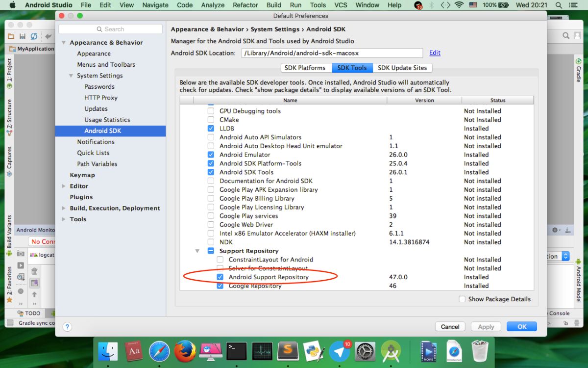Collapse Support Repository group arrow

pyautogui.click(x=197, y=251)
